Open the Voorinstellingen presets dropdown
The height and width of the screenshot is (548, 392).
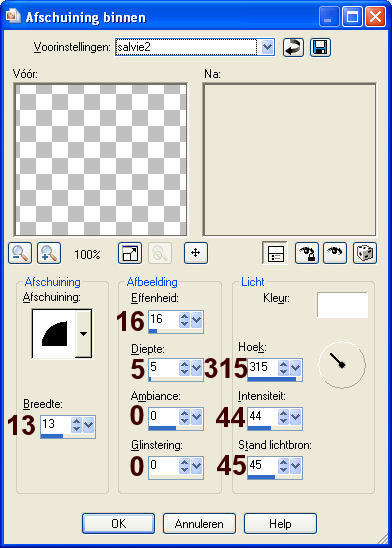click(x=267, y=47)
